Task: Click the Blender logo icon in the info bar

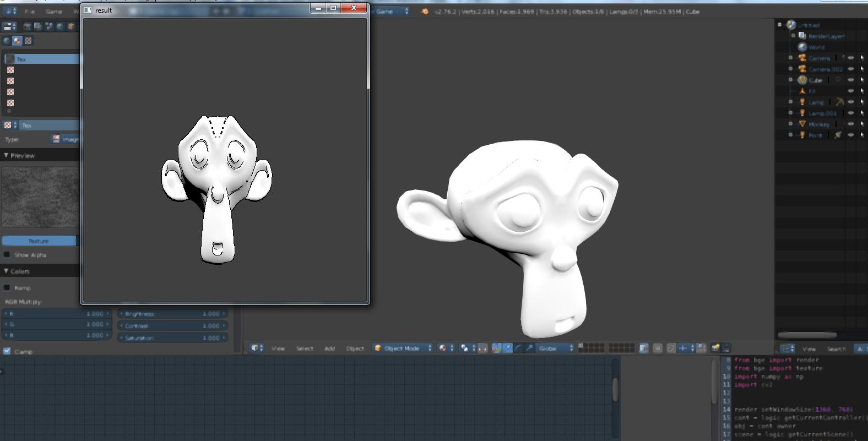Action: tap(425, 11)
